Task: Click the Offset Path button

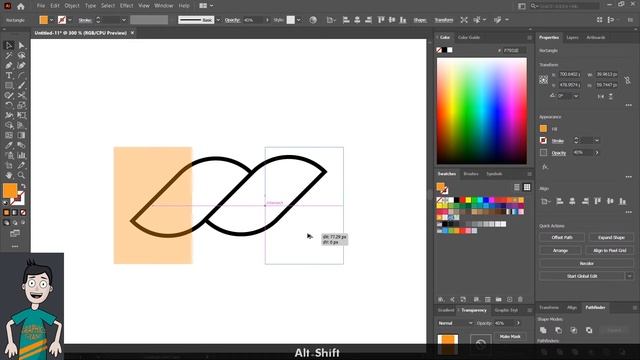Action: (562, 238)
